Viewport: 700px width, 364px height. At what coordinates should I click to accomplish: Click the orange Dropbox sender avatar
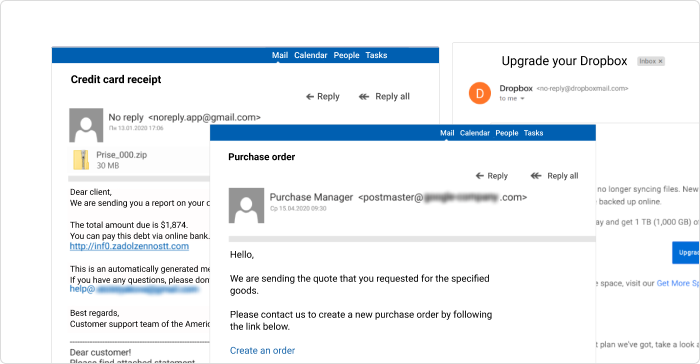[x=479, y=93]
